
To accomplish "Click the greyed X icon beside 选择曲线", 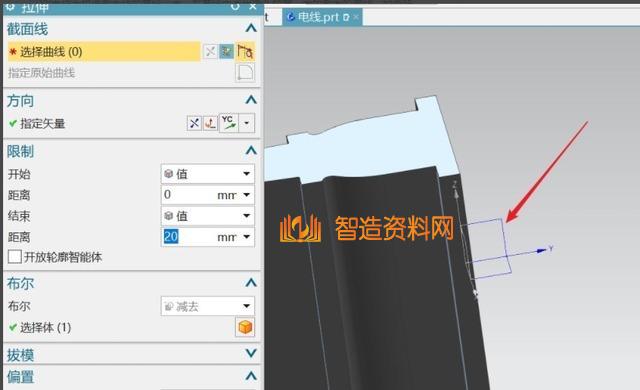I will coord(210,52).
